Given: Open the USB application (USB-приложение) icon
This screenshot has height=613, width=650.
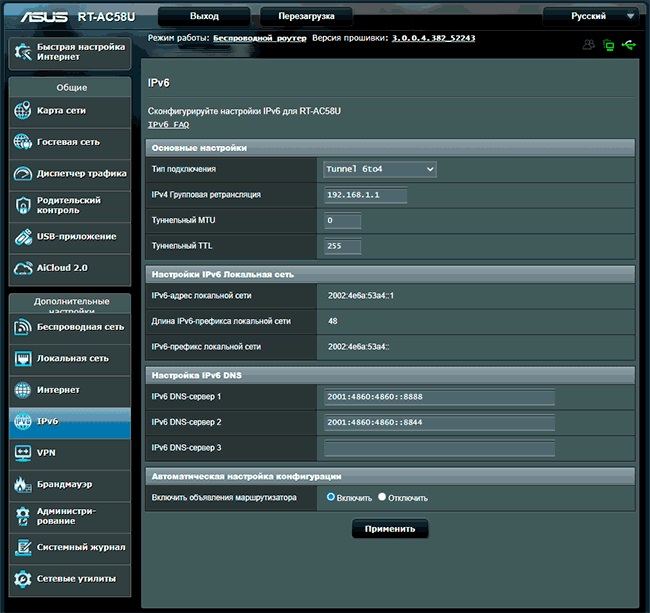Looking at the screenshot, I should click(x=23, y=237).
